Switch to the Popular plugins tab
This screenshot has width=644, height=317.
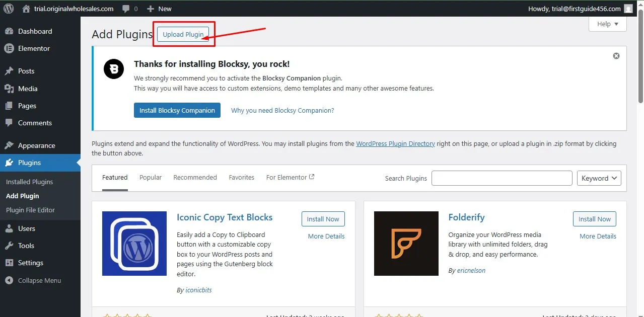pyautogui.click(x=150, y=177)
